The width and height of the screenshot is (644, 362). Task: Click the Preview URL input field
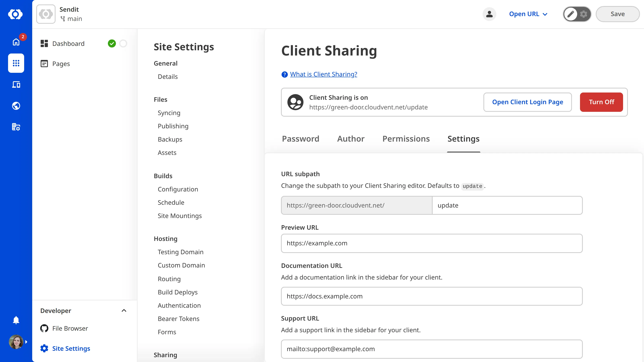coord(432,243)
